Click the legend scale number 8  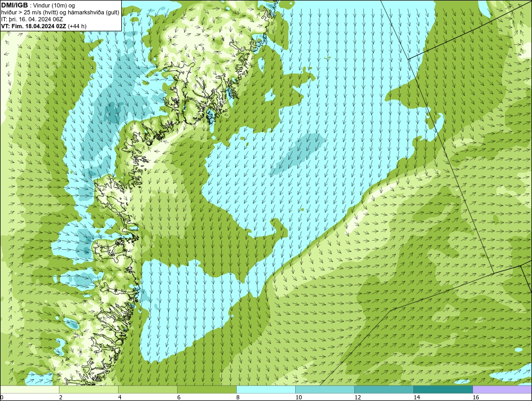point(238,397)
